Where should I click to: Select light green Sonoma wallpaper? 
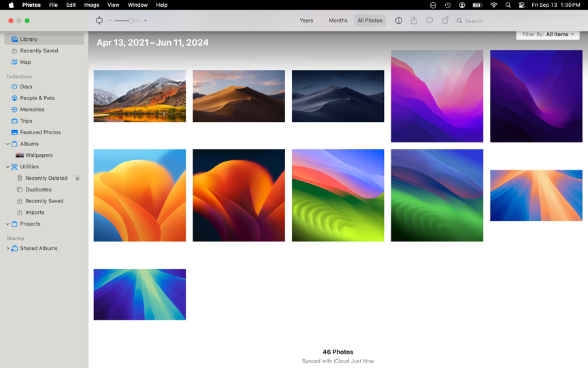[338, 196]
